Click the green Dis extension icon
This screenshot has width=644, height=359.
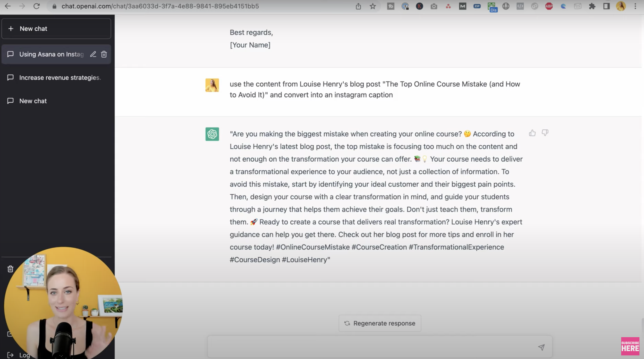click(492, 7)
